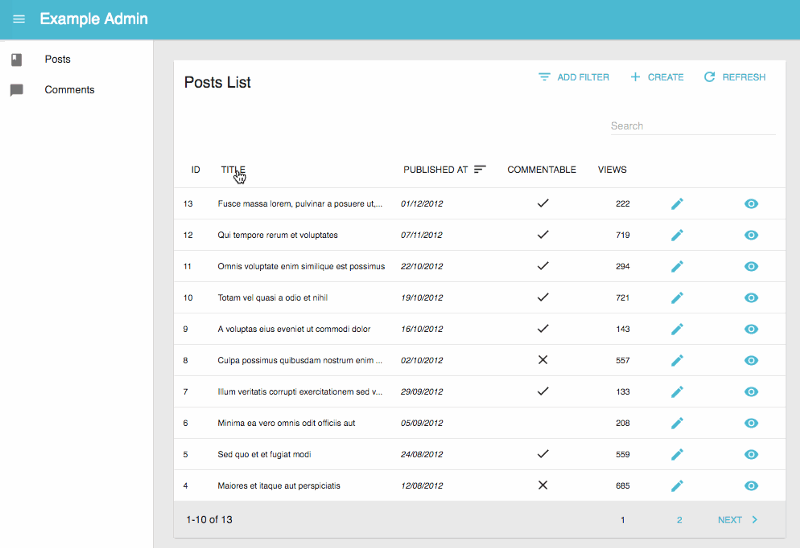The image size is (800, 548).
Task: View post 12 with the eye icon
Action: coord(752,235)
